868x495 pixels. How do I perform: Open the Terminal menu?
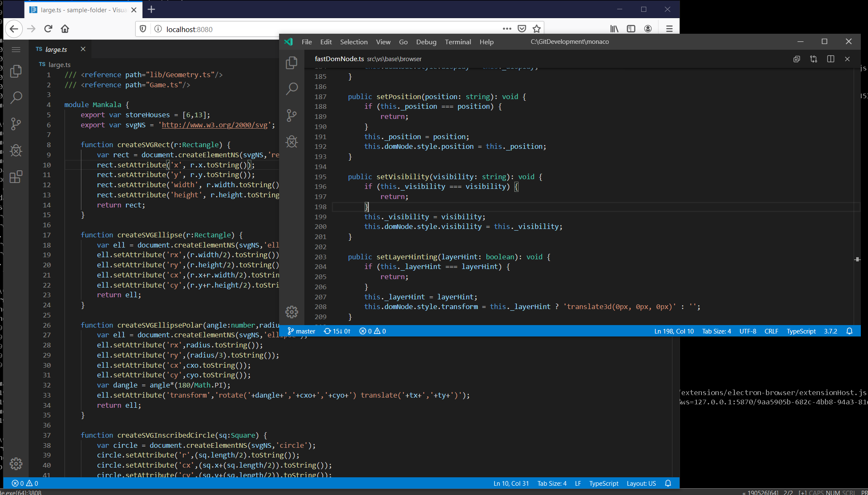tap(458, 42)
